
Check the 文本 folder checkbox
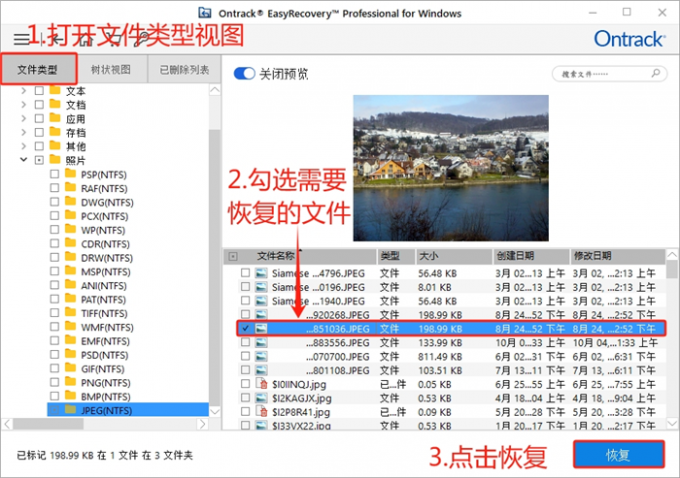[39, 91]
